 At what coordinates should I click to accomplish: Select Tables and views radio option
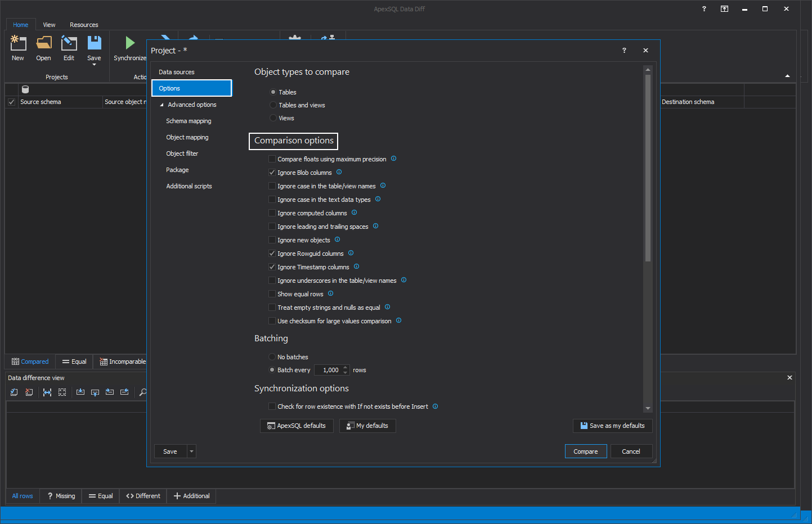[x=273, y=105]
